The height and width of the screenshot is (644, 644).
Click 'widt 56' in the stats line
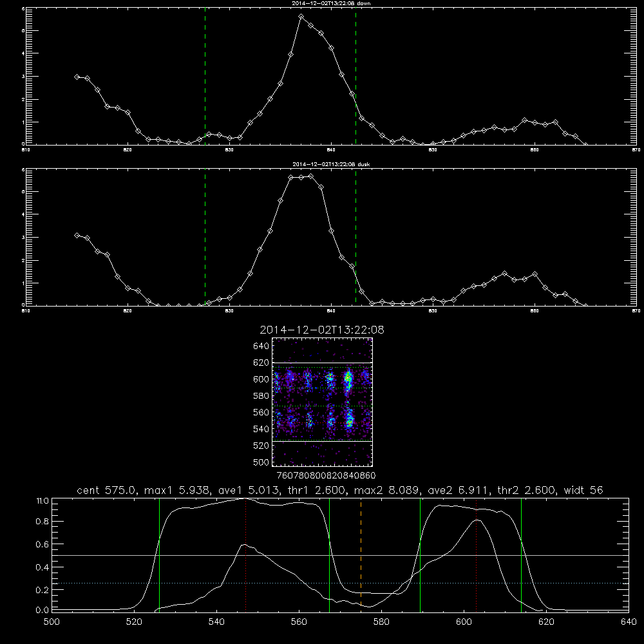coord(583,490)
